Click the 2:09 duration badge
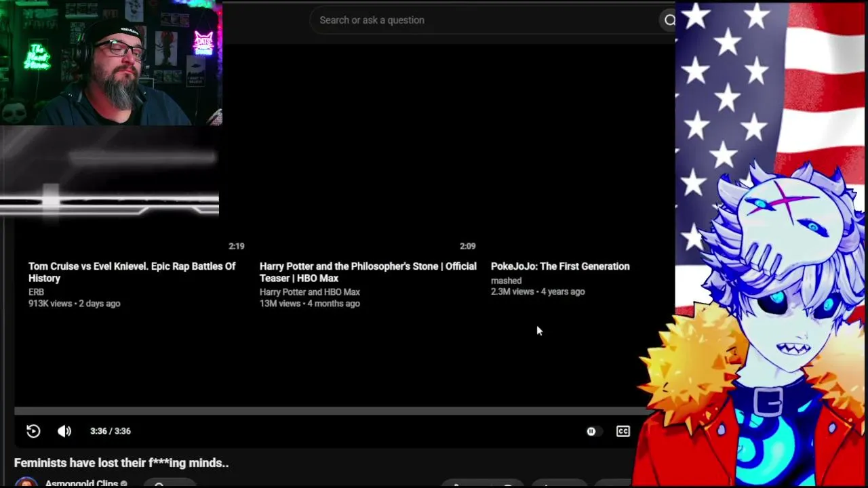 (x=467, y=246)
